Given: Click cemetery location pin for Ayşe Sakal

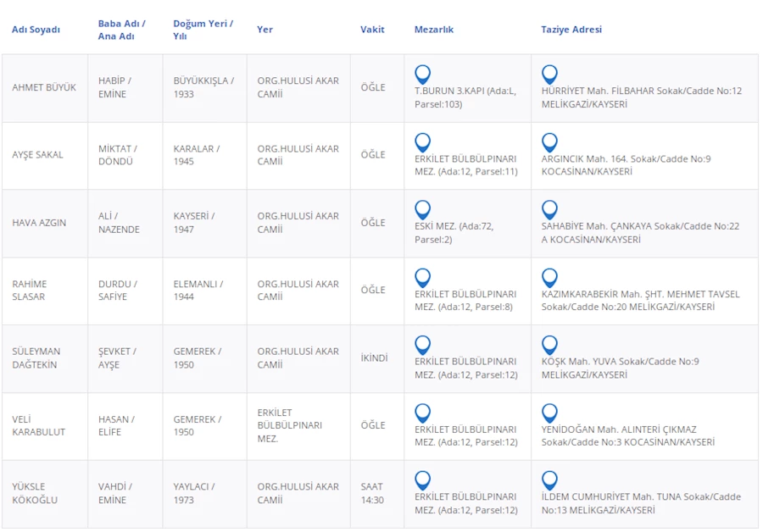Looking at the screenshot, I should pos(422,142).
